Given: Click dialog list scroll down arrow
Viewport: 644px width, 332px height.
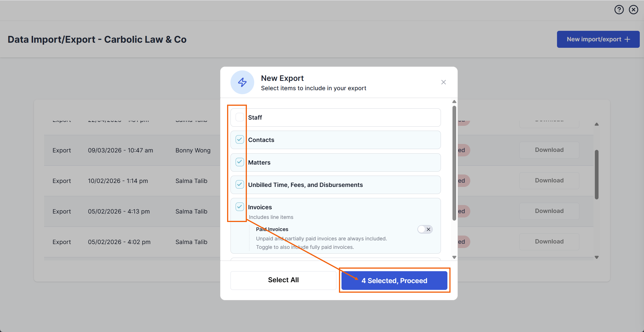Looking at the screenshot, I should (x=454, y=257).
